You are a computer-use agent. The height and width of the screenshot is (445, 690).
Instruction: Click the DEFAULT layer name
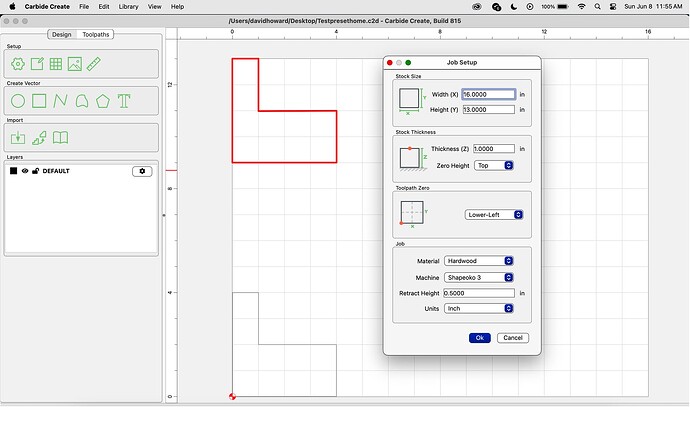56,171
